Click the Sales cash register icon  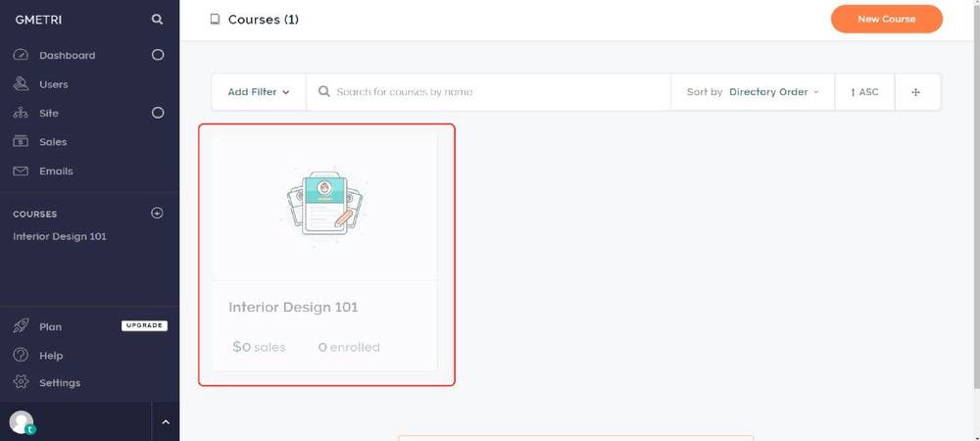[21, 142]
